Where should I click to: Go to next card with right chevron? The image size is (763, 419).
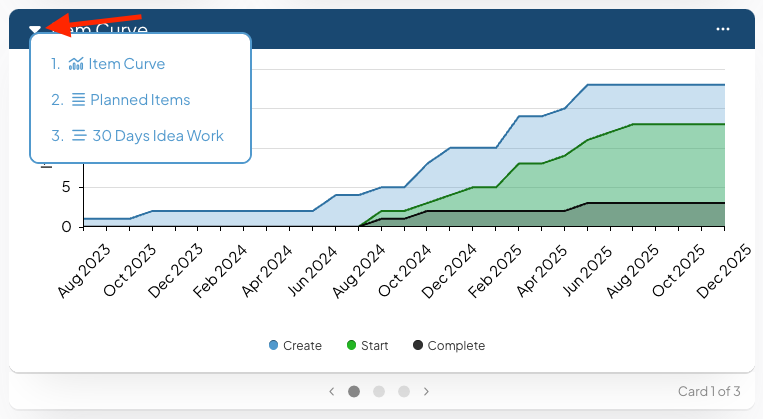(x=426, y=391)
